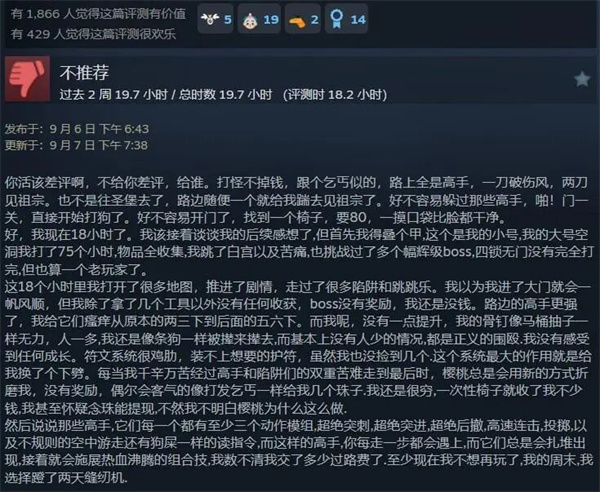The height and width of the screenshot is (492, 600).
Task: Click the 更新于 9月7日 updated date
Action: 76,145
